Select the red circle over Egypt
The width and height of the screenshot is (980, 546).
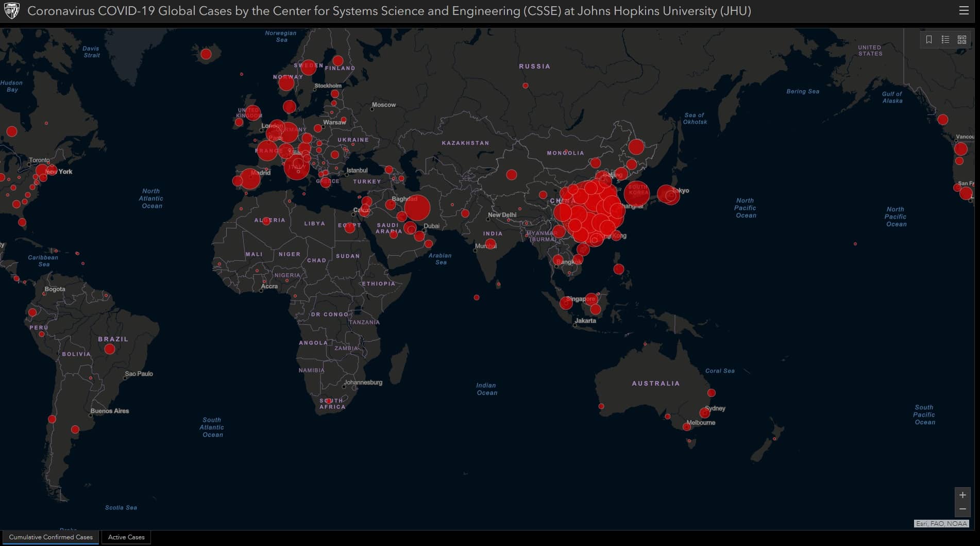pyautogui.click(x=350, y=228)
